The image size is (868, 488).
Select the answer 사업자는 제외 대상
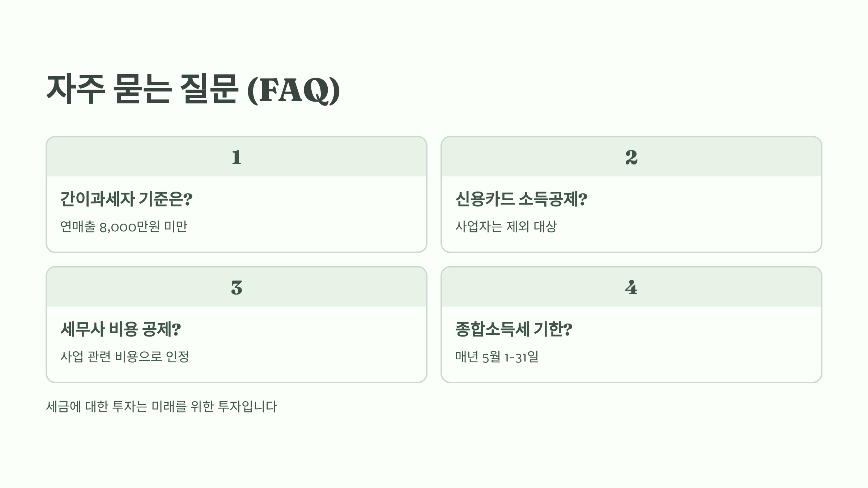506,227
